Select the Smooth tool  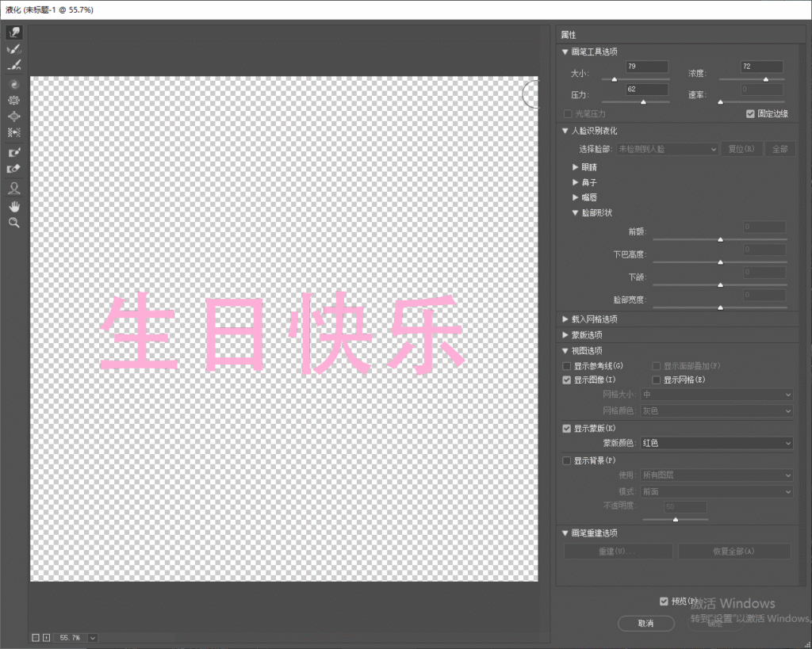14,65
